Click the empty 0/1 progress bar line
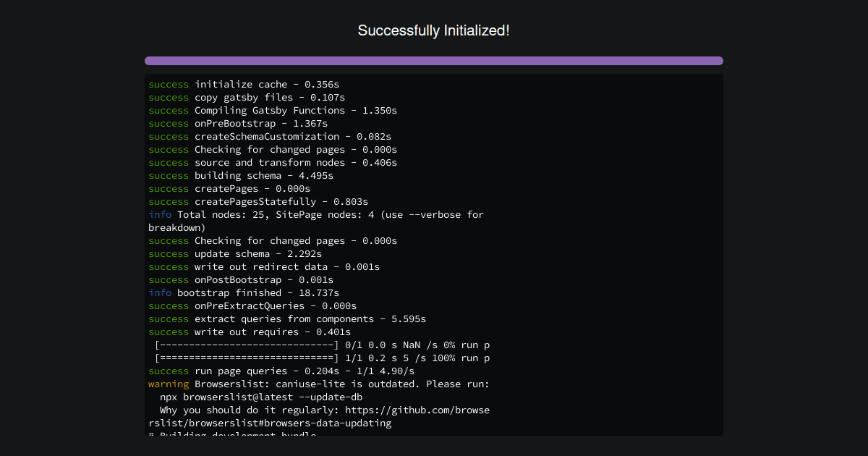The height and width of the screenshot is (456, 868). [289, 345]
